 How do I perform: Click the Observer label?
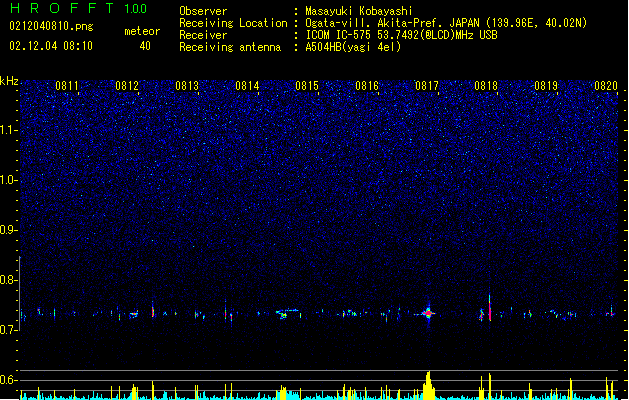click(x=203, y=11)
